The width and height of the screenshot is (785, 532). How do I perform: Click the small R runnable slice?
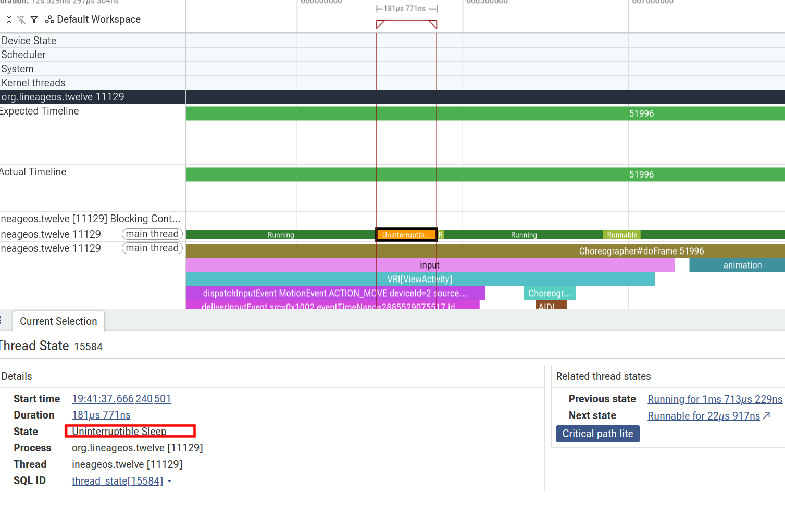[441, 235]
